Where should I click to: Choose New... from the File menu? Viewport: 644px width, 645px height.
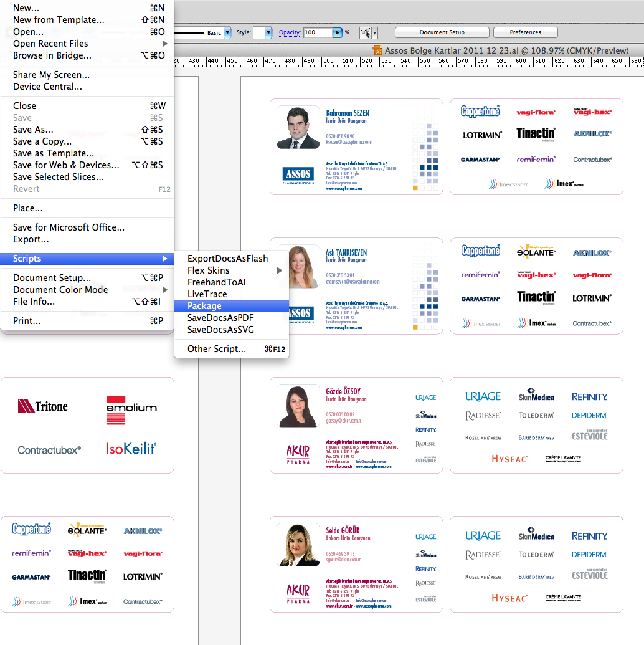click(87, 8)
